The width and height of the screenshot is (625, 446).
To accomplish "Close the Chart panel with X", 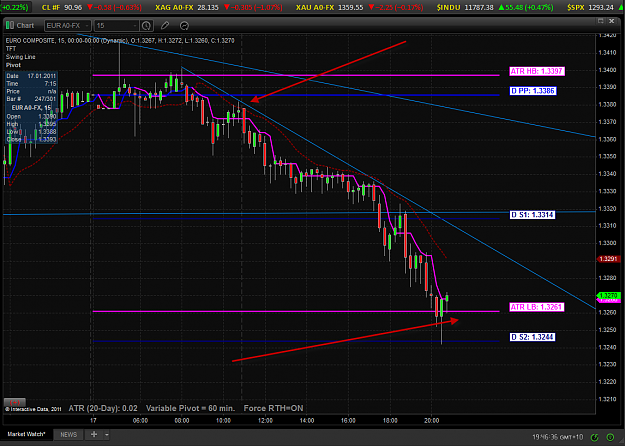I will pos(611,21).
